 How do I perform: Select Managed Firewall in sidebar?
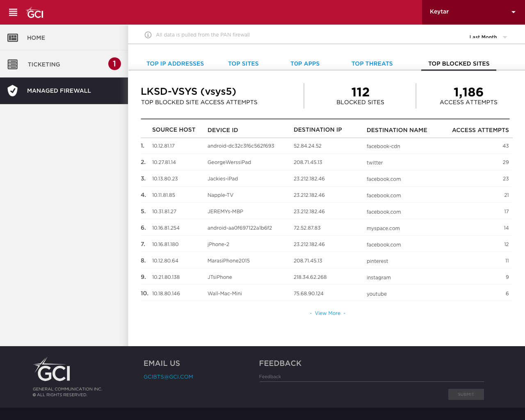64,91
